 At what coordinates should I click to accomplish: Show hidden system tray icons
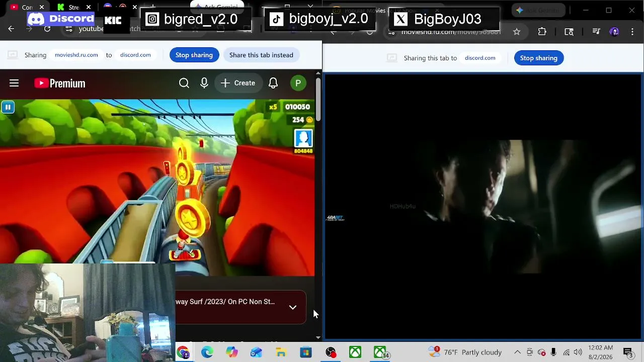pyautogui.click(x=517, y=352)
